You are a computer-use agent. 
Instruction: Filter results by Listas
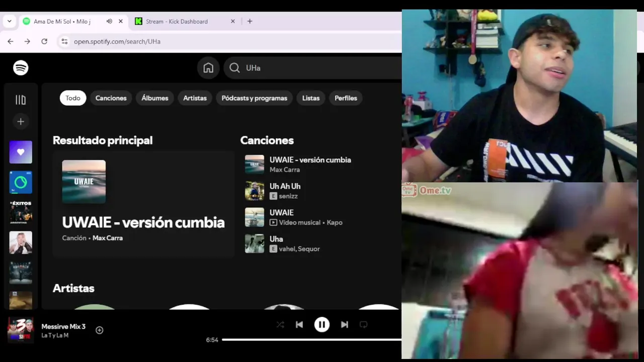pyautogui.click(x=311, y=98)
